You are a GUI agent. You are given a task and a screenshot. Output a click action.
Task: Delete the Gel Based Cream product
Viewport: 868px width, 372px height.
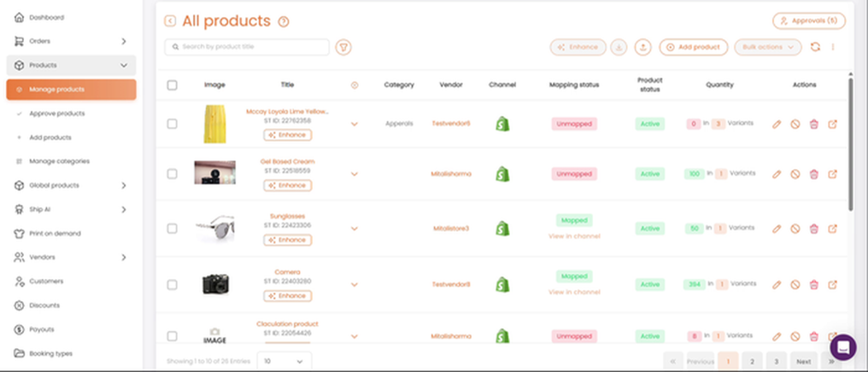click(x=813, y=174)
